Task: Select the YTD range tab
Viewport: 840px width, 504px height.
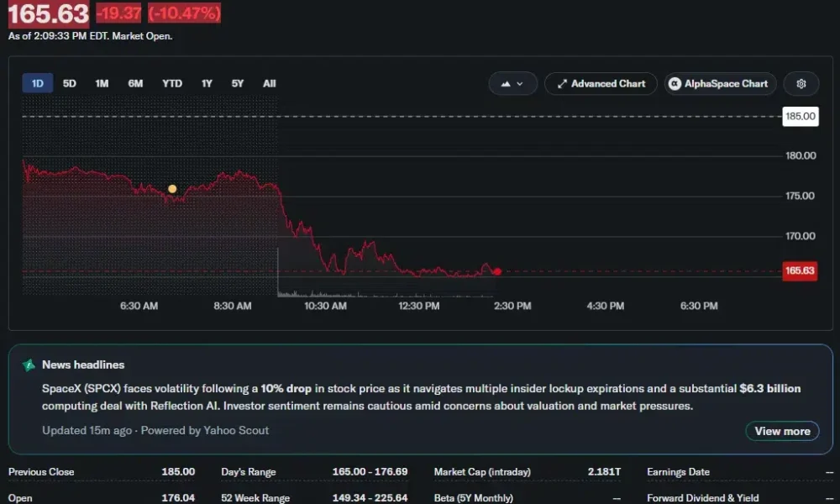Action: pyautogui.click(x=172, y=83)
